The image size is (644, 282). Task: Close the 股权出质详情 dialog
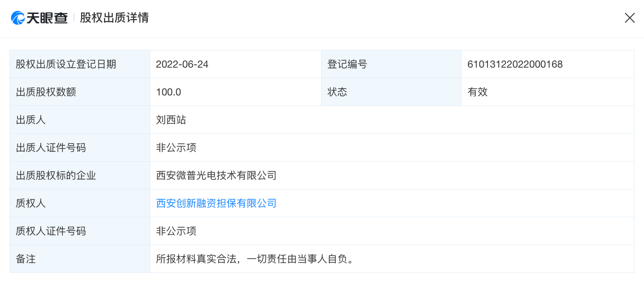click(x=630, y=18)
